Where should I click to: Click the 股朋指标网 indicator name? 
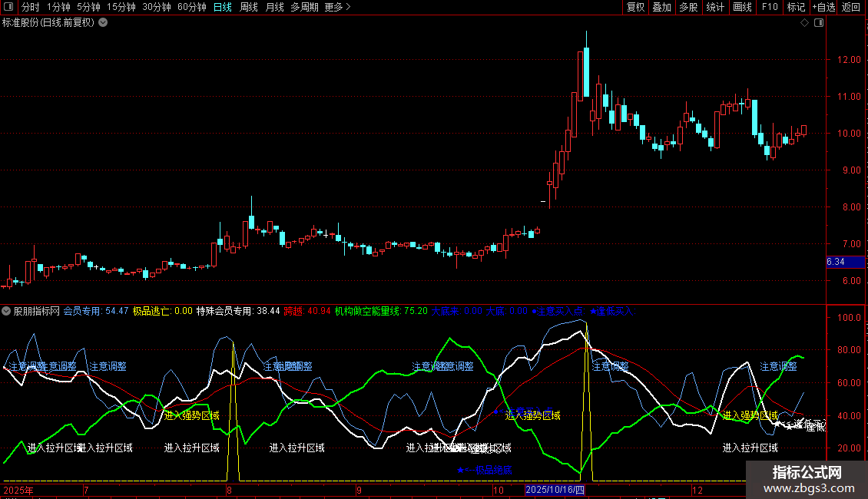[37, 311]
